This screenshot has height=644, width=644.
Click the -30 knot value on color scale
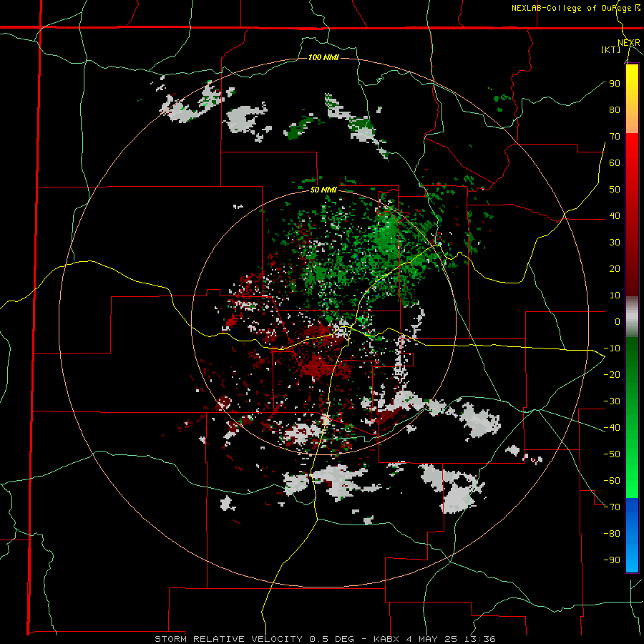tap(612, 401)
